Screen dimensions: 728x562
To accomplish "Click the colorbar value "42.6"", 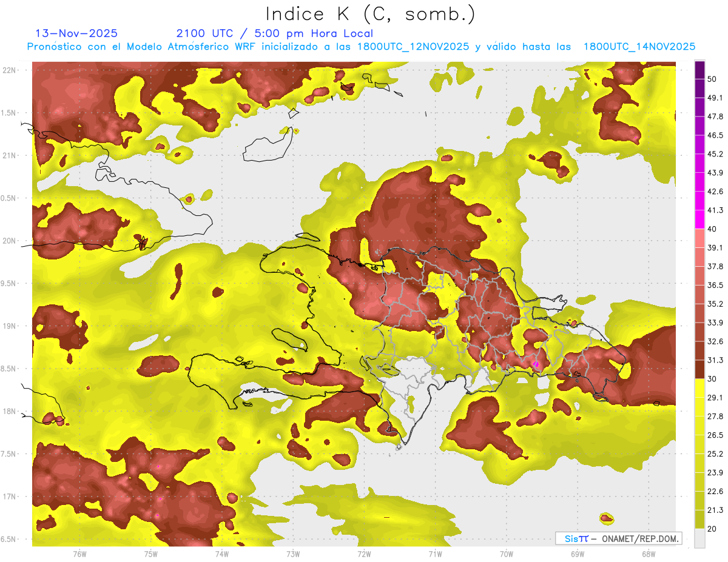I will 715,192.
